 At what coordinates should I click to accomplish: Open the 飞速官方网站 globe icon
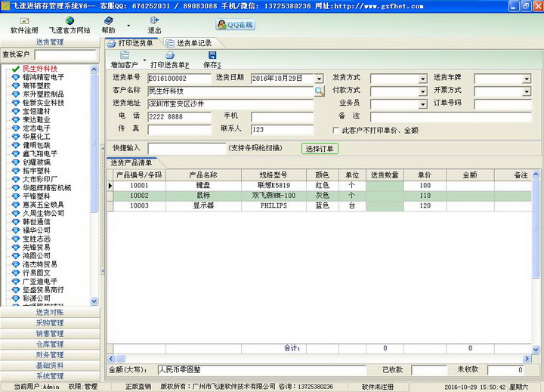[70, 20]
